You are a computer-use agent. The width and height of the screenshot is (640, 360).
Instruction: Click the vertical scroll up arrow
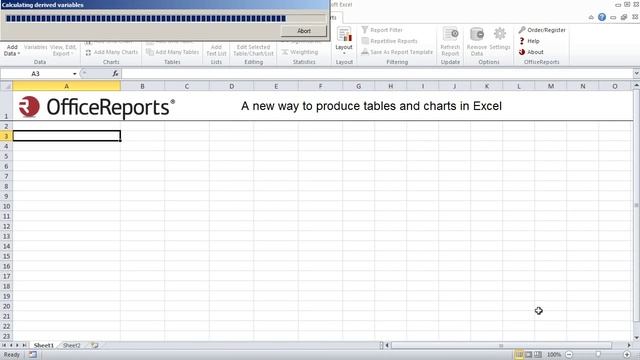pos(636,86)
